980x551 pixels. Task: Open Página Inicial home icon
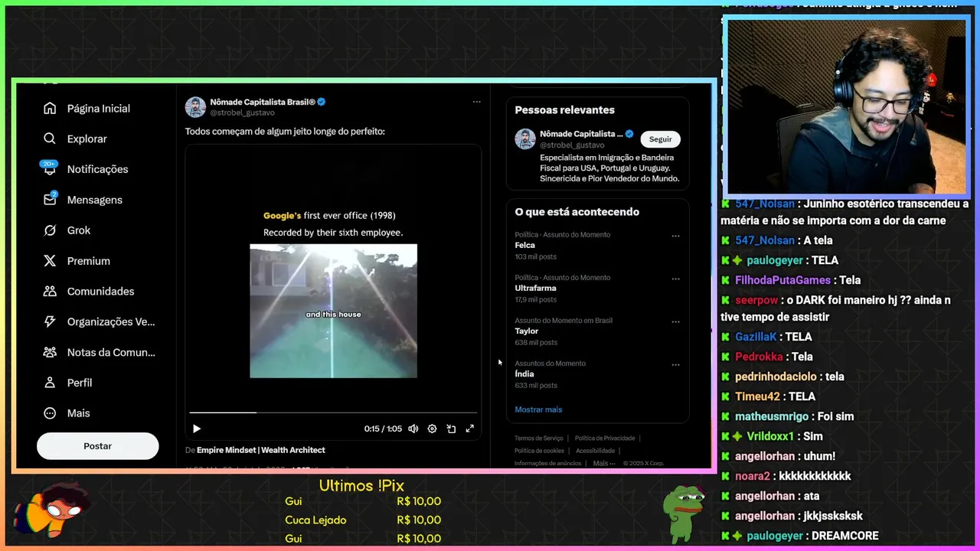point(50,109)
